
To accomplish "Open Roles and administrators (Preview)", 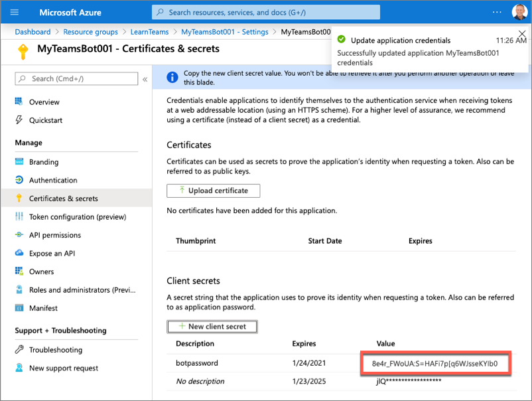I will tap(82, 290).
